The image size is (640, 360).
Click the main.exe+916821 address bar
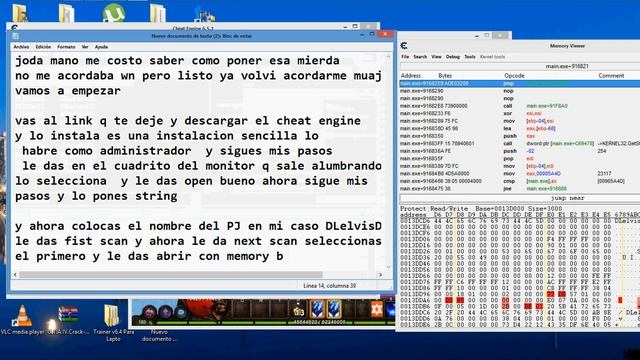(x=520, y=66)
